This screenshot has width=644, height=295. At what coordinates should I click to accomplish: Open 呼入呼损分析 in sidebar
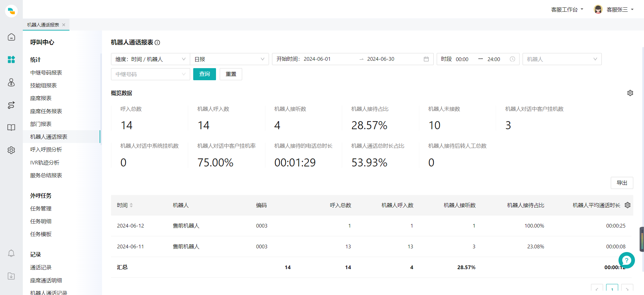coord(46,150)
